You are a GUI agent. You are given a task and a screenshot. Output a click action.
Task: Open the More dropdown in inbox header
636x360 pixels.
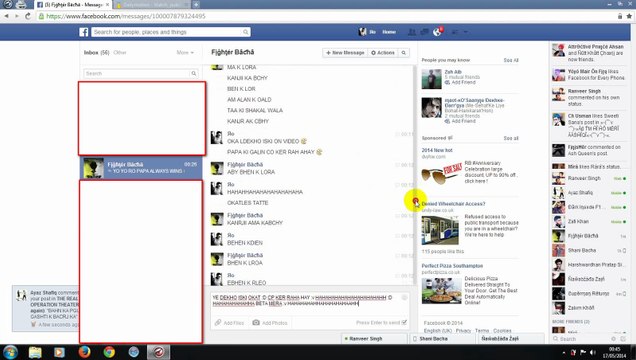[185, 53]
